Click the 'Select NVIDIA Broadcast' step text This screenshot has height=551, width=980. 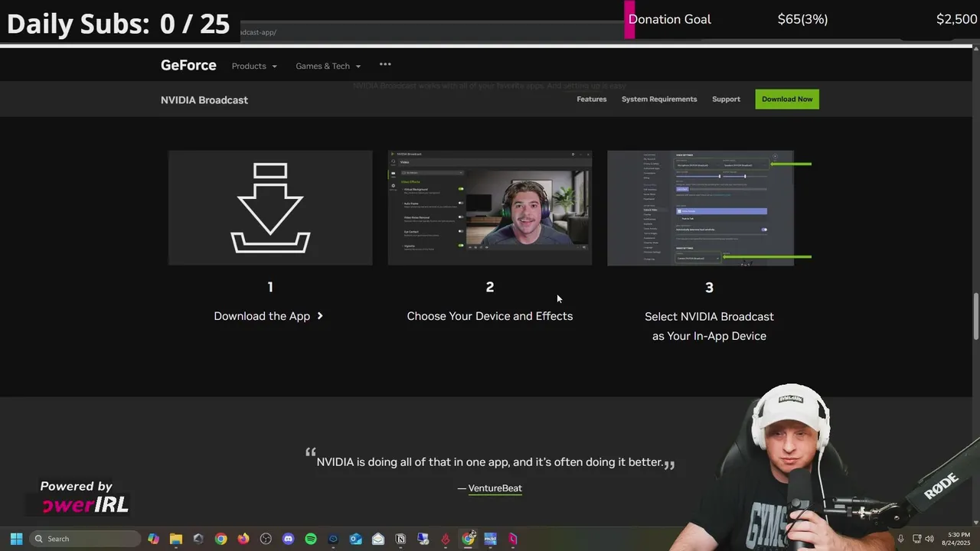pyautogui.click(x=709, y=326)
